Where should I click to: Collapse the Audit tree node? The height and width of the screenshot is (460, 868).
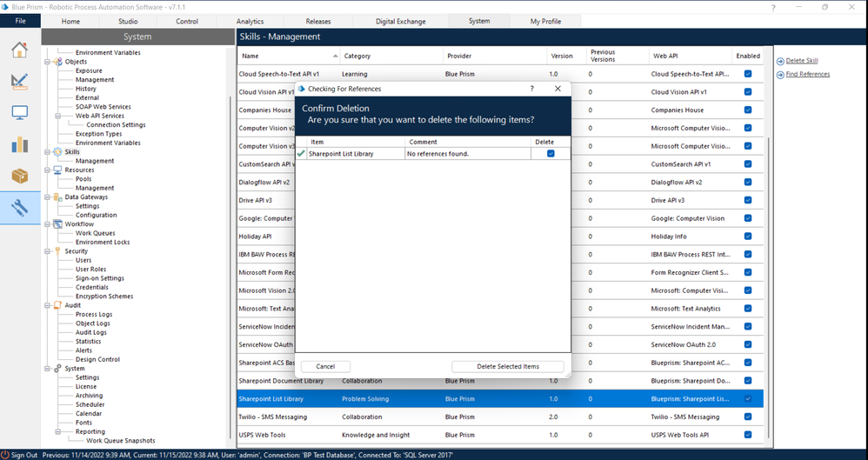[48, 305]
